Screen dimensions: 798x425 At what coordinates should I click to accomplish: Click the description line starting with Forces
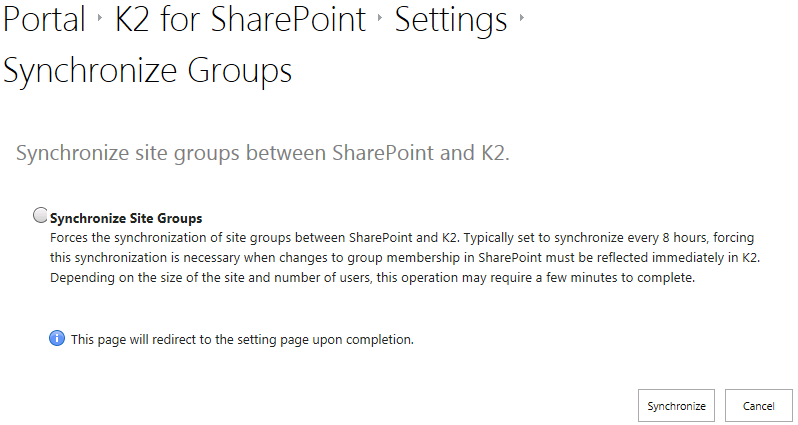pyautogui.click(x=402, y=238)
